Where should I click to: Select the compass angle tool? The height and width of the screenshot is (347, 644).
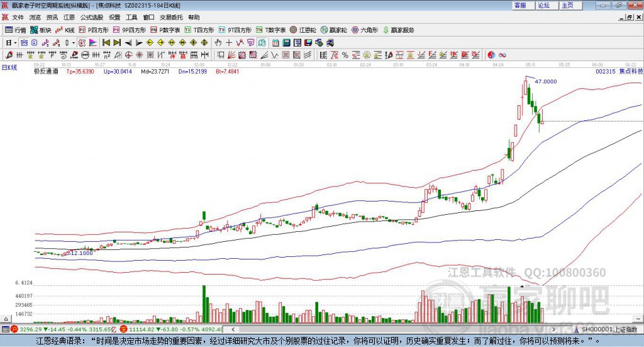pyautogui.click(x=118, y=55)
